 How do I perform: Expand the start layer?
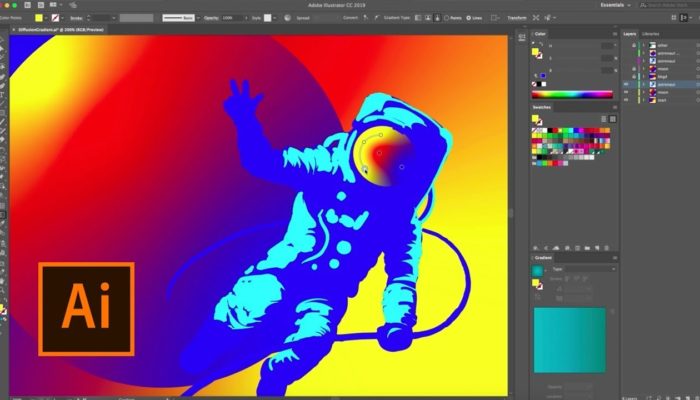[x=644, y=100]
